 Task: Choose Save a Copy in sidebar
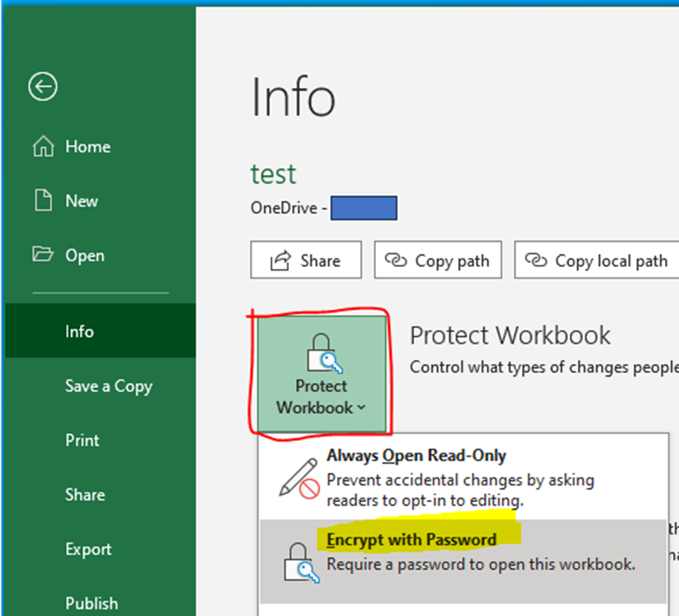[100, 385]
